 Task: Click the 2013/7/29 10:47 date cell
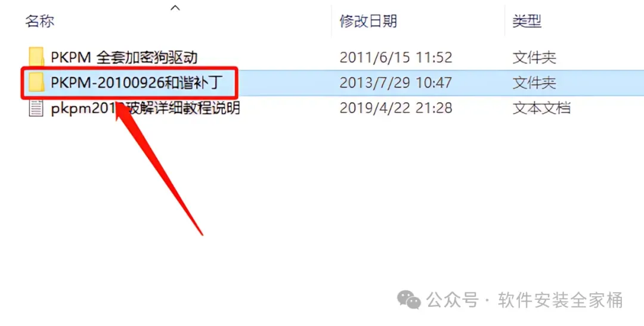[396, 83]
